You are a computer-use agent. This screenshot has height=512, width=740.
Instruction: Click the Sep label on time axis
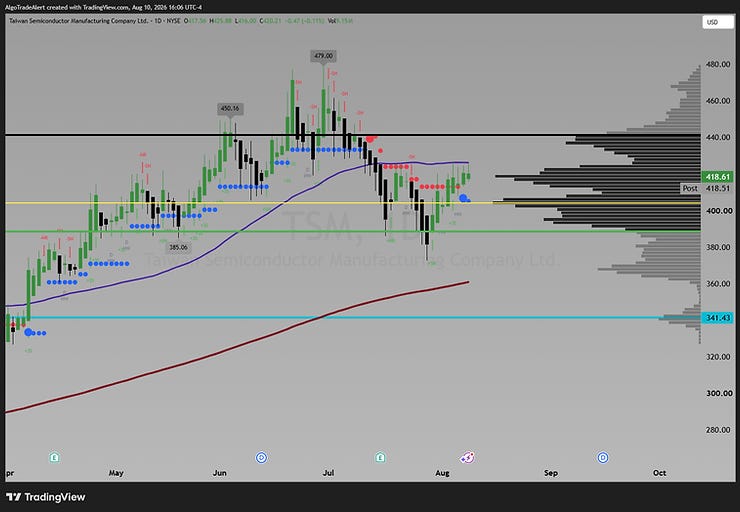pos(551,473)
